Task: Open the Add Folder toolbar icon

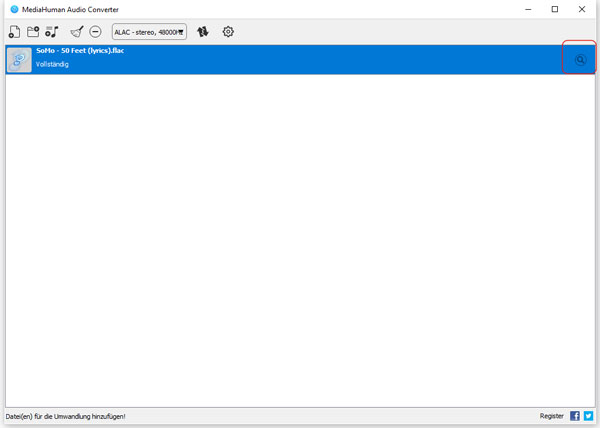Action: coord(33,32)
